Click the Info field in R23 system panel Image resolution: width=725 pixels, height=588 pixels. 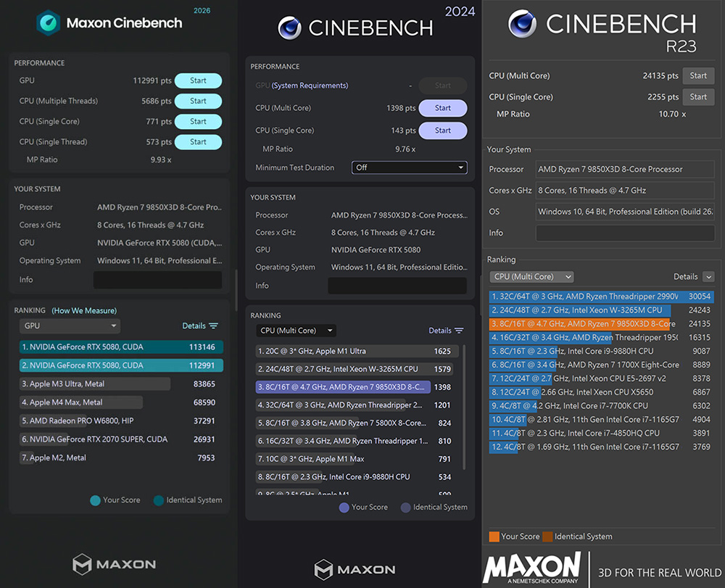tap(624, 233)
